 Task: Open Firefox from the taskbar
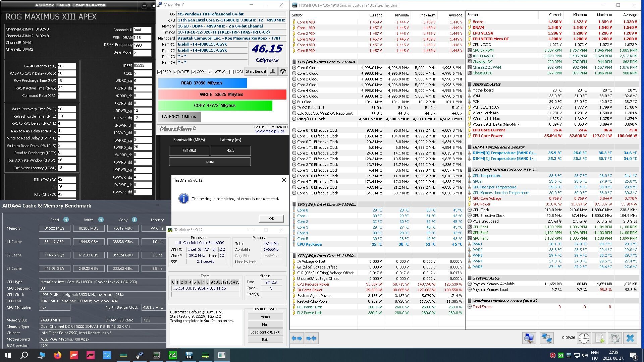coord(58,355)
